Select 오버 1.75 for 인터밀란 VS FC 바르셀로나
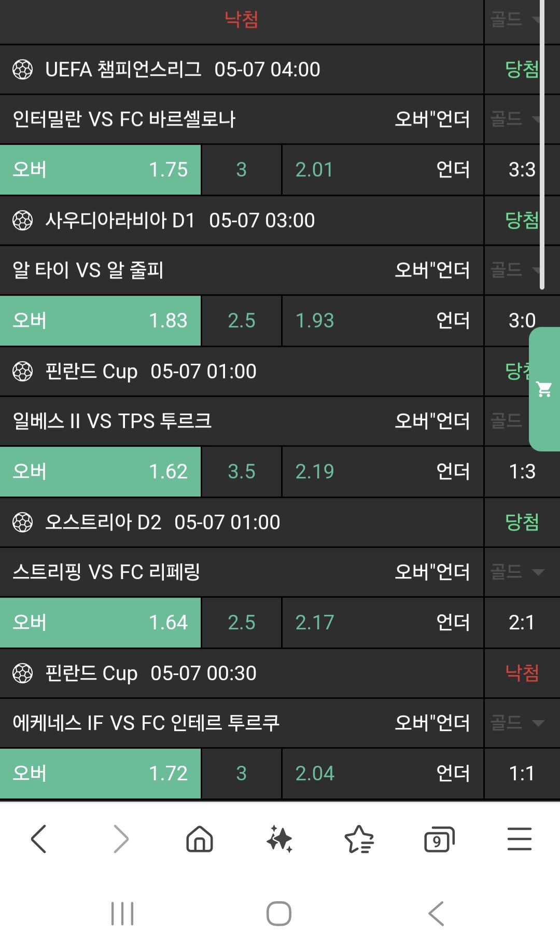 click(x=100, y=170)
